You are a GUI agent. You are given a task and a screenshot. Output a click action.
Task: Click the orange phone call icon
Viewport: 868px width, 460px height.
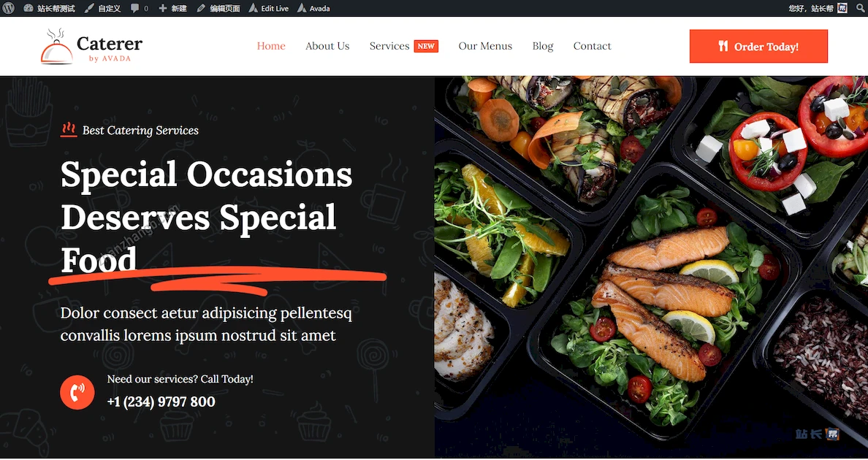pos(77,393)
